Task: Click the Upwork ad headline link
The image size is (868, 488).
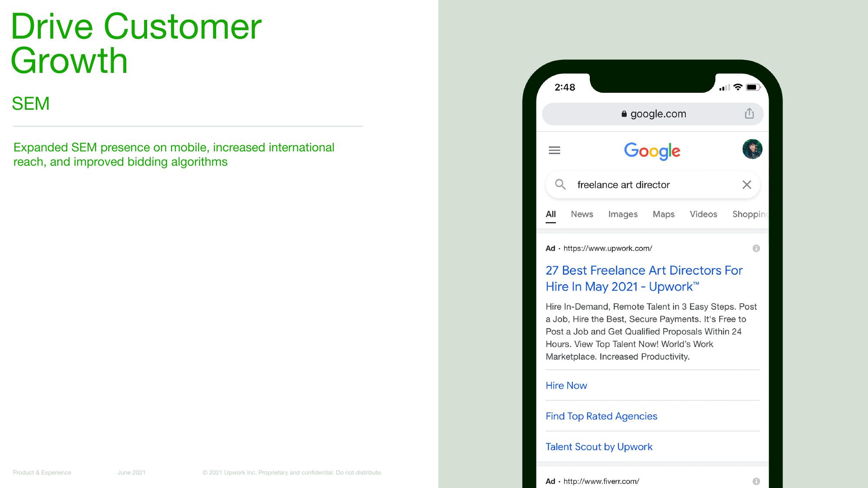Action: 645,278
